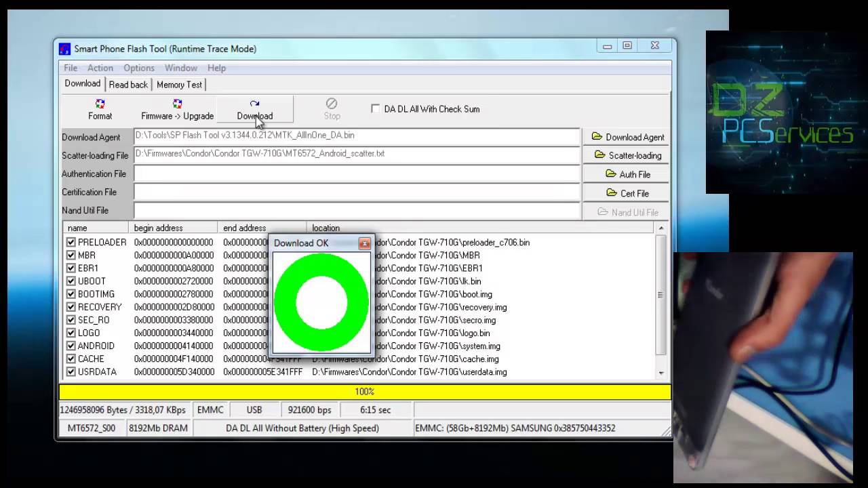Click the Scatter-loading File path field
The image size is (868, 488).
coord(357,154)
